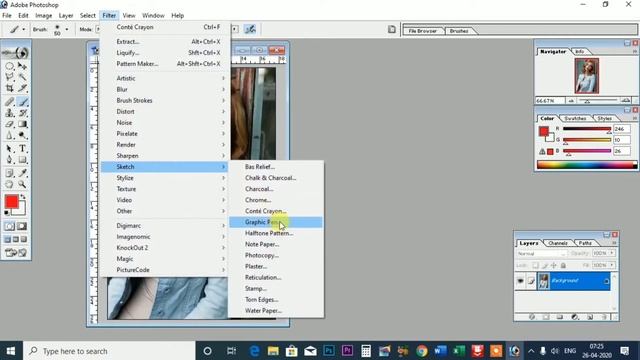Screen dimensions: 640x360
Task: Select the Sharpen tool
Action: pos(9,135)
